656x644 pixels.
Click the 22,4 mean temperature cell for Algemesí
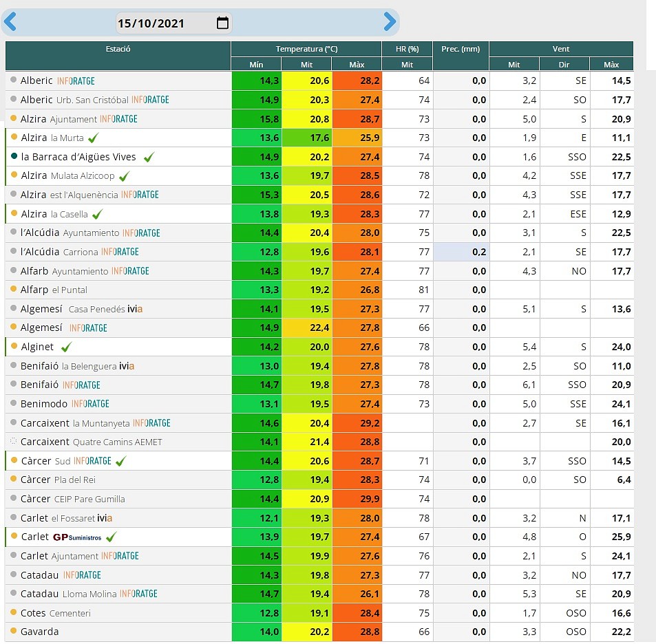[x=307, y=328]
